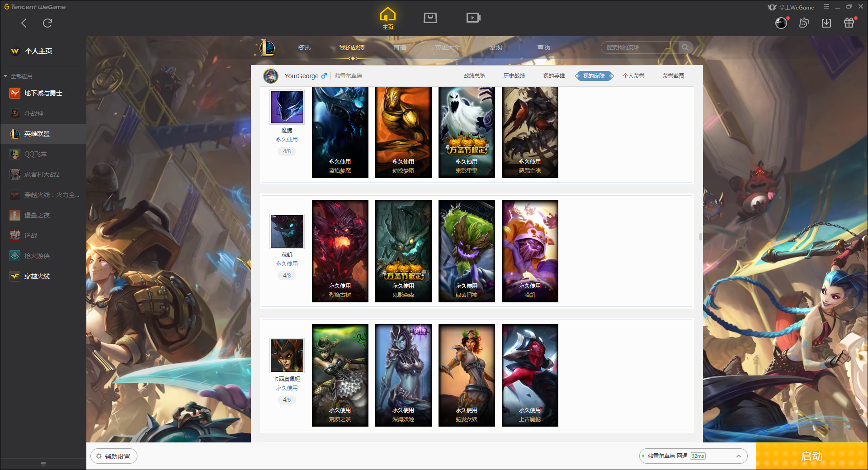Image resolution: width=868 pixels, height=470 pixels.
Task: Open 个人主页 in sidebar
Action: (x=38, y=51)
